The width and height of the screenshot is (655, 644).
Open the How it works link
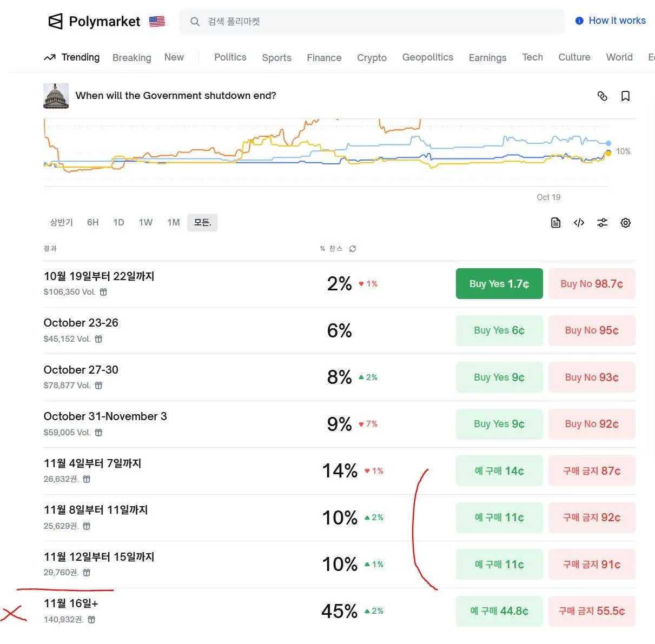click(x=611, y=21)
